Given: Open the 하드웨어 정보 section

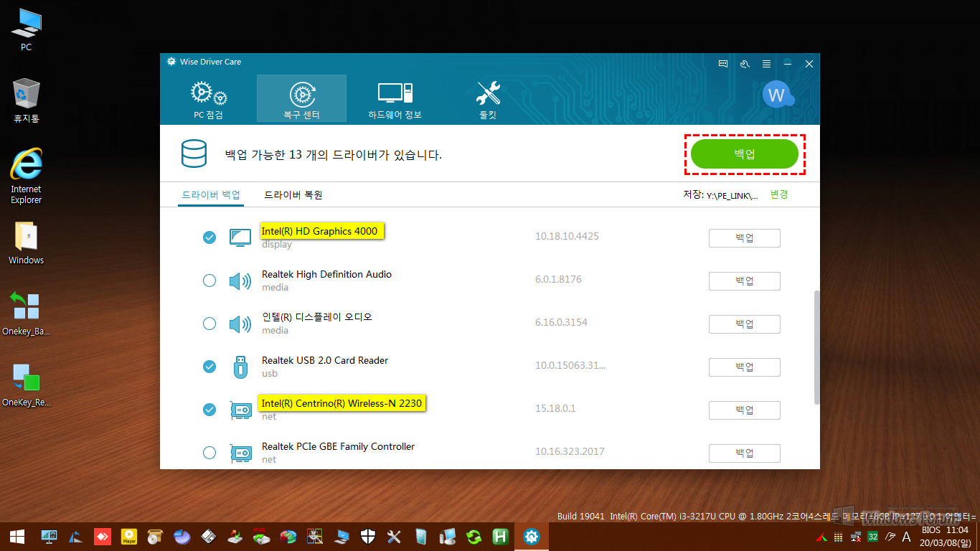Looking at the screenshot, I should point(395,100).
